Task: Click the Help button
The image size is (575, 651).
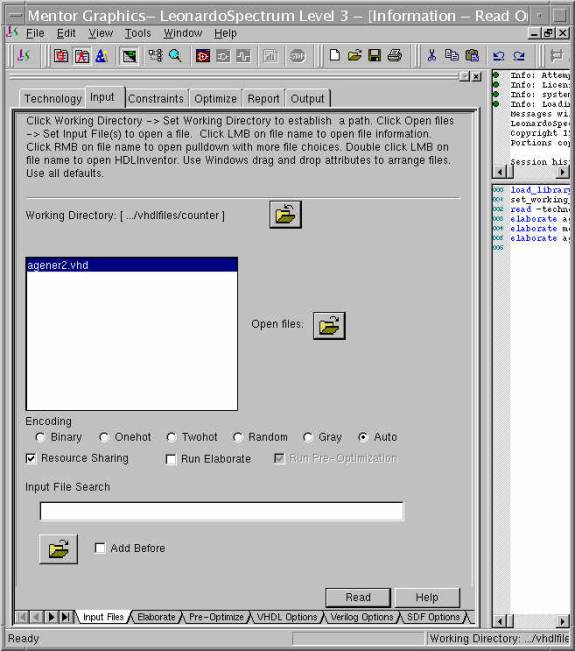Action: click(427, 597)
